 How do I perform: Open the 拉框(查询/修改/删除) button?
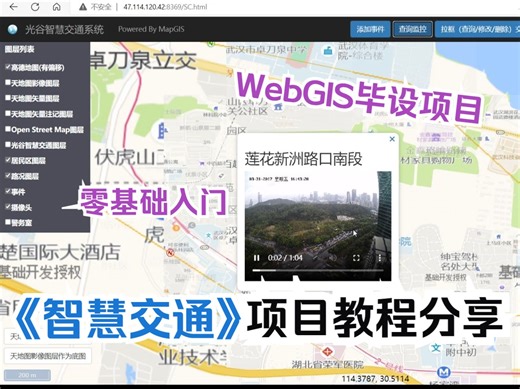[x=477, y=29]
